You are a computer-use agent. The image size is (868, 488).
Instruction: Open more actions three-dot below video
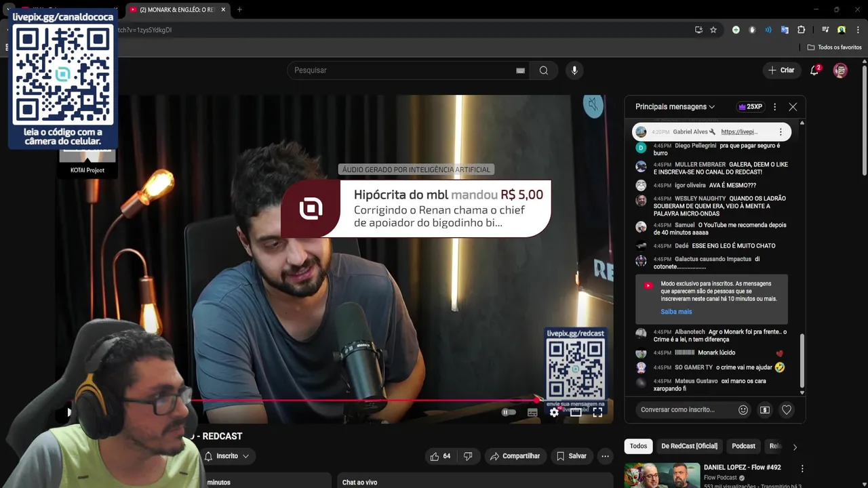pyautogui.click(x=605, y=456)
